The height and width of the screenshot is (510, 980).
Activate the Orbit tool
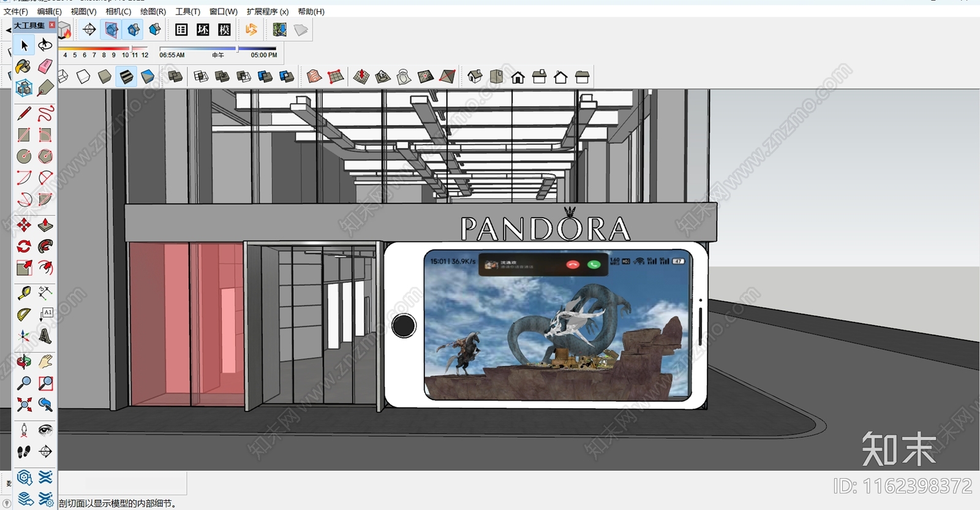click(24, 362)
